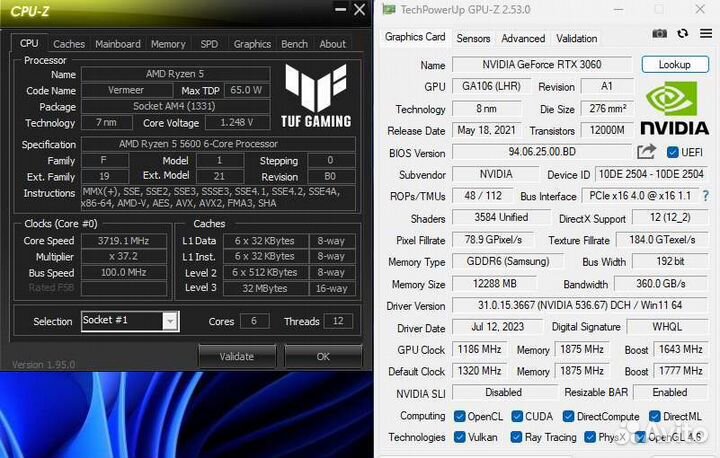Toggle the UEFI checkbox
Image resolution: width=720 pixels, height=458 pixels.
coord(672,153)
